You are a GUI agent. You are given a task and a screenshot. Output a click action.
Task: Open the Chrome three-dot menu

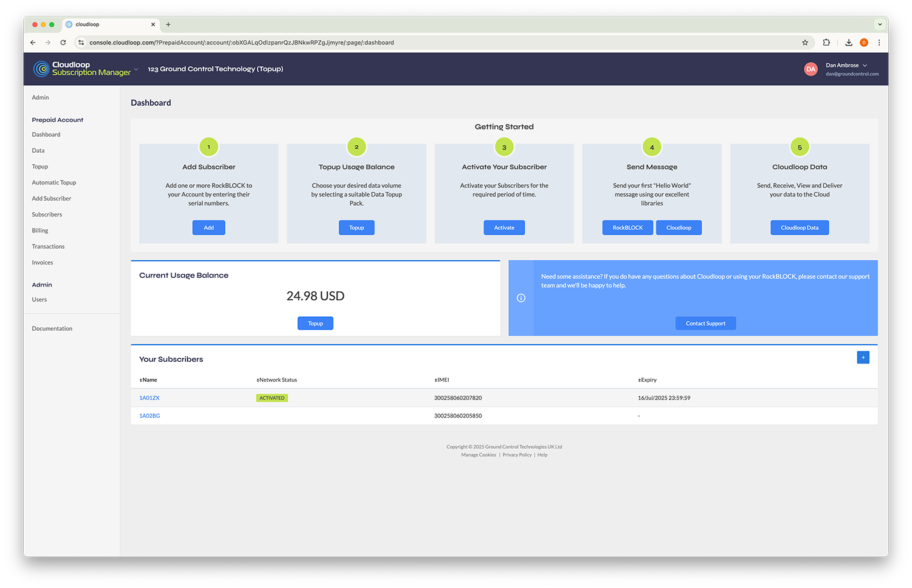879,43
